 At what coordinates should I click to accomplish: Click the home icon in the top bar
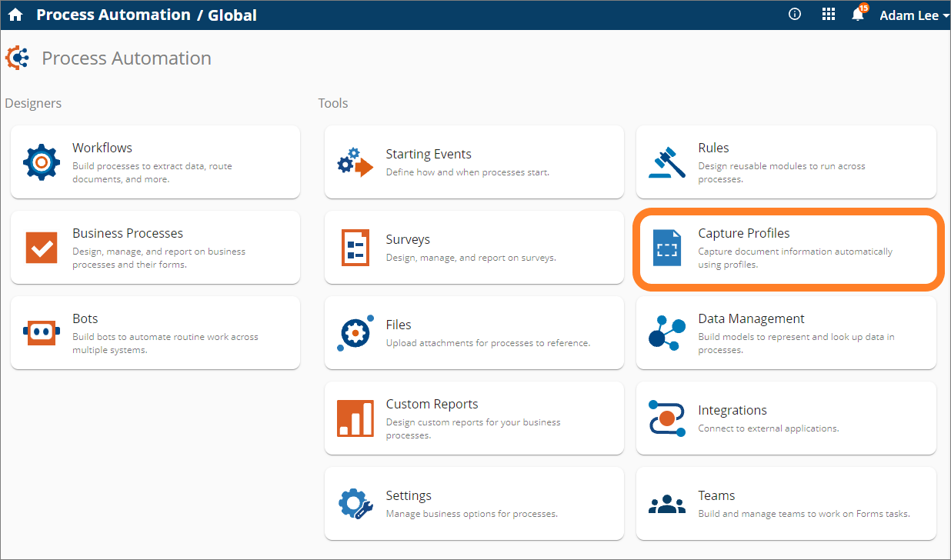[x=15, y=14]
